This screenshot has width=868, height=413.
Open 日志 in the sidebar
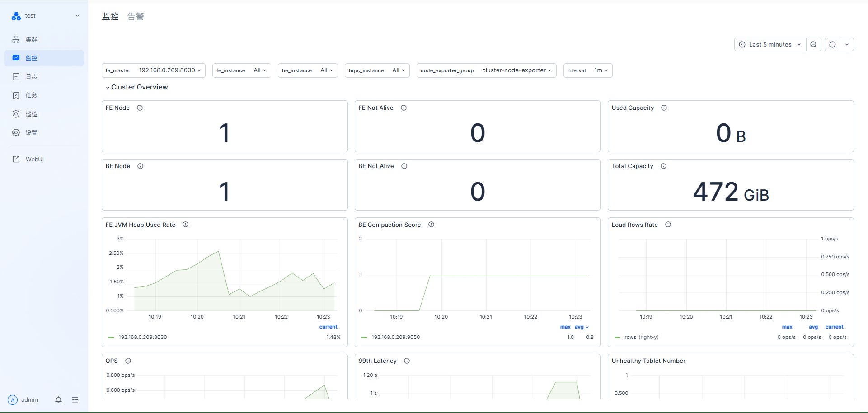point(31,77)
